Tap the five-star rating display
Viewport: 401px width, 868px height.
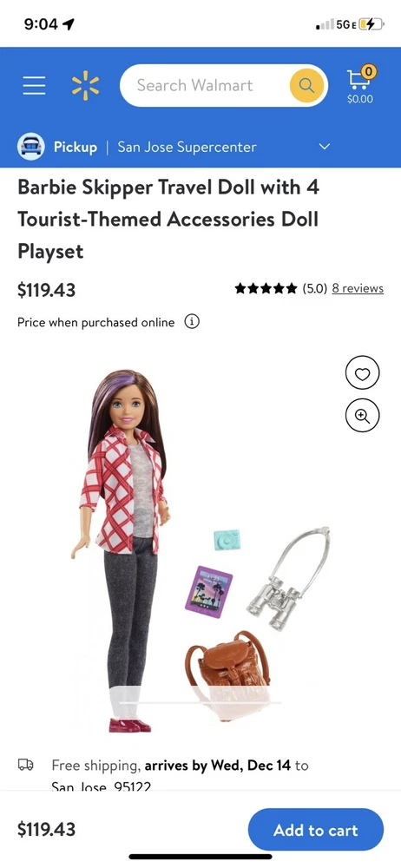(x=266, y=288)
